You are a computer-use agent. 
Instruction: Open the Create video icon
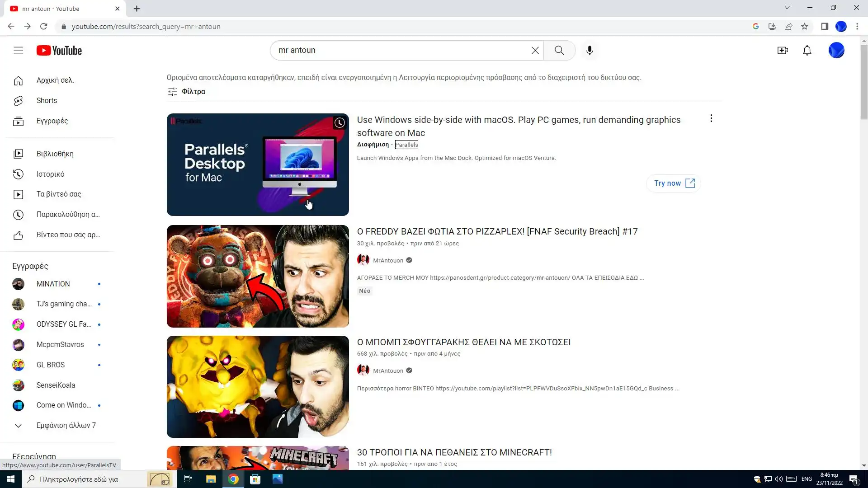[783, 50]
